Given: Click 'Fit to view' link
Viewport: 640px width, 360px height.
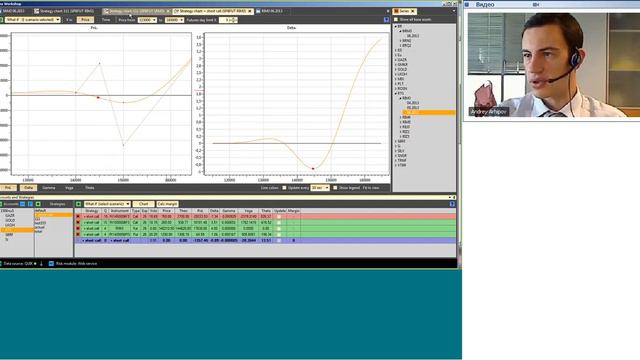Looking at the screenshot, I should [x=371, y=188].
